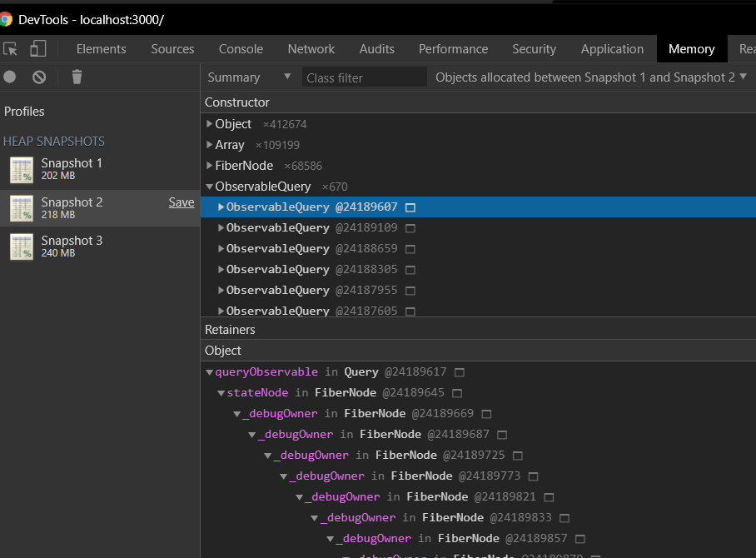Switch to the Application tab
This screenshot has width=756, height=558.
tap(612, 49)
